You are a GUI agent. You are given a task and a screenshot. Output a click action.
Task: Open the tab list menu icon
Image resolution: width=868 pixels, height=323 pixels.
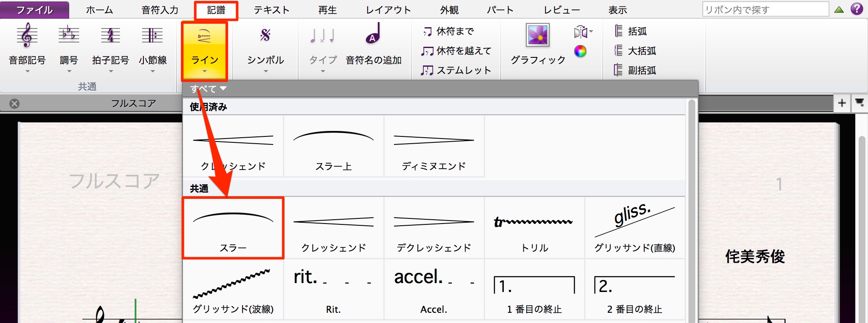pos(859,103)
